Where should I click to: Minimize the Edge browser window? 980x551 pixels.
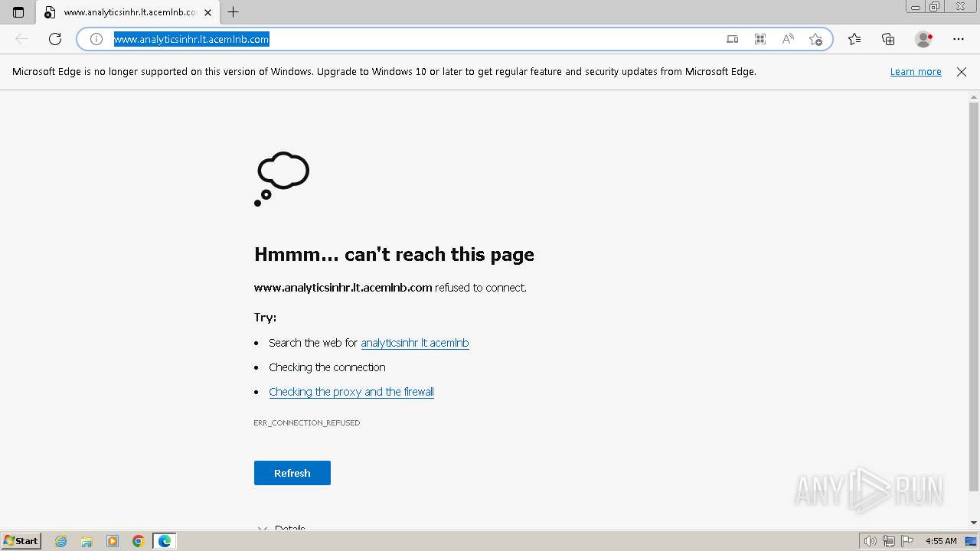(x=916, y=7)
